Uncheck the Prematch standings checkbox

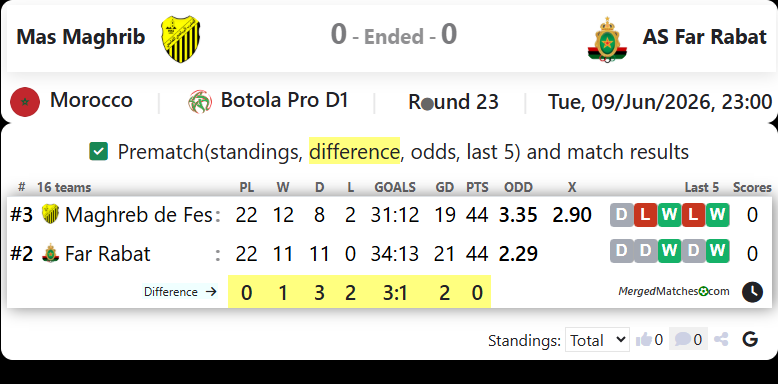98,151
